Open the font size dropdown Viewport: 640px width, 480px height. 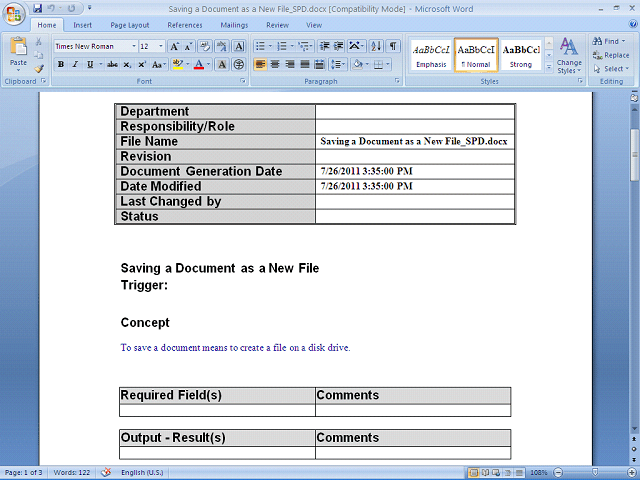click(161, 46)
